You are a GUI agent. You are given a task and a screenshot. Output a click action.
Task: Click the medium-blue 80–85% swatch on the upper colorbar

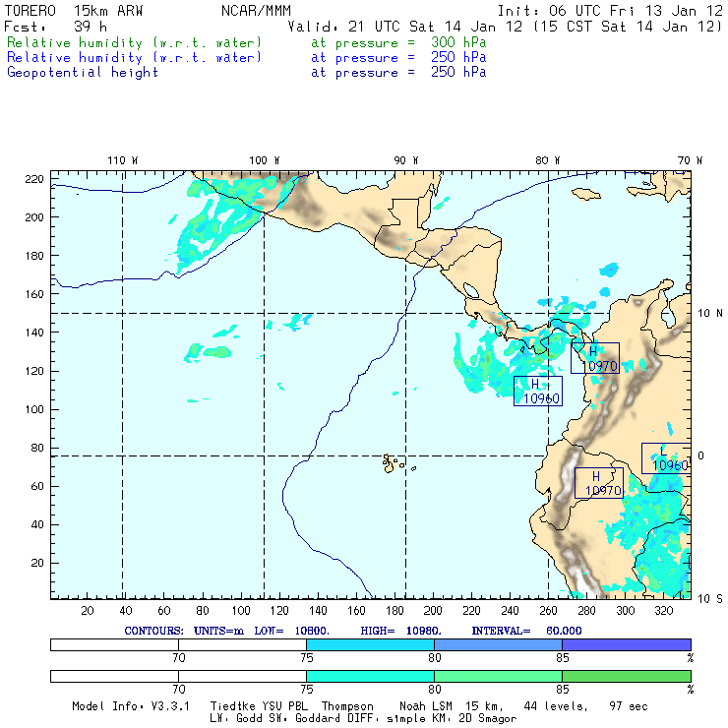498,644
